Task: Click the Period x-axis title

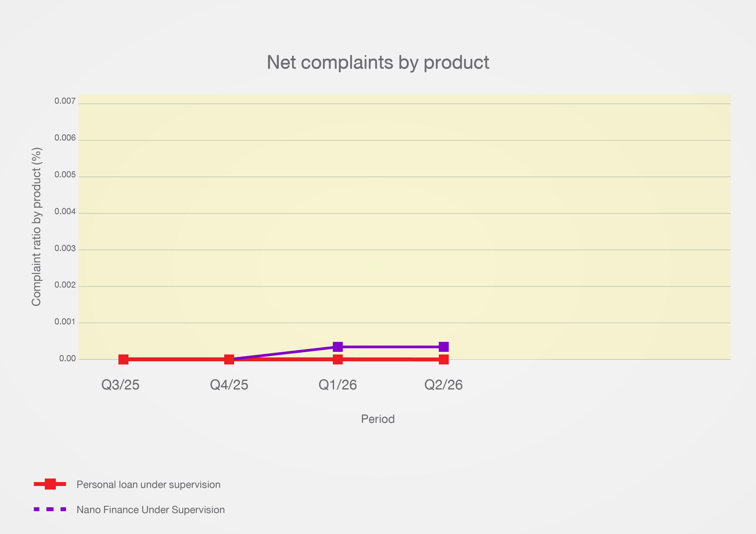Action: click(x=378, y=419)
